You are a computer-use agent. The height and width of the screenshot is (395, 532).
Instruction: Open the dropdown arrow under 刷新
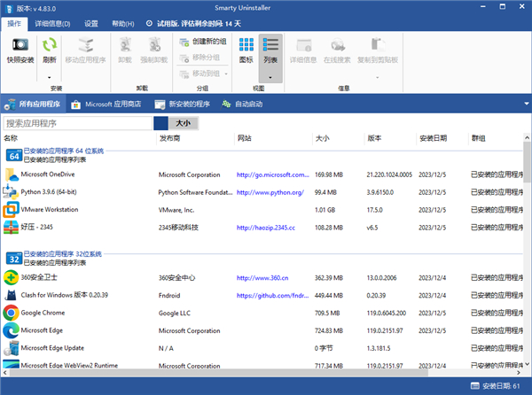point(50,76)
